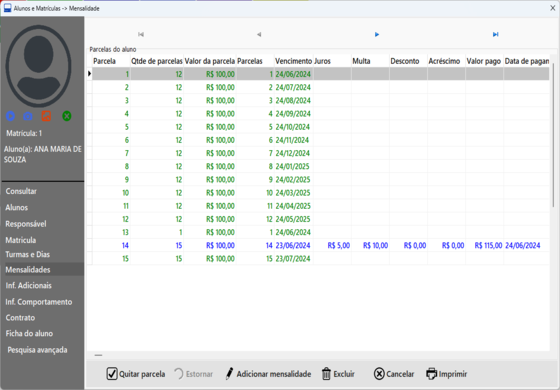560x390 pixels.
Task: Open the Matrícula section
Action: pyautogui.click(x=20, y=240)
